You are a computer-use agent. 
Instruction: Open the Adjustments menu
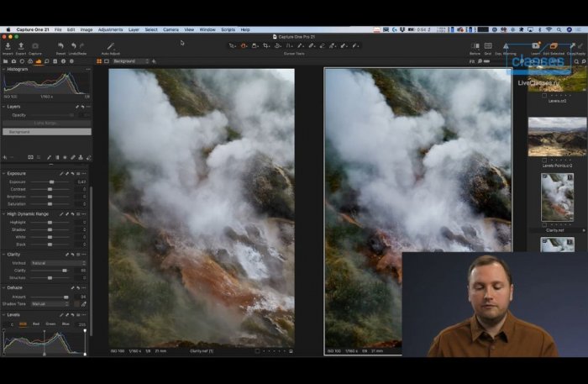point(110,29)
